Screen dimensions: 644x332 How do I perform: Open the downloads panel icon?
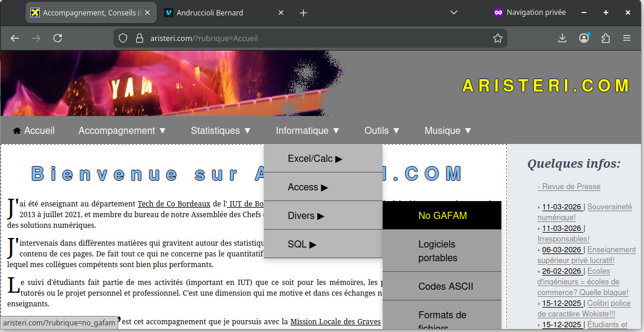point(562,38)
